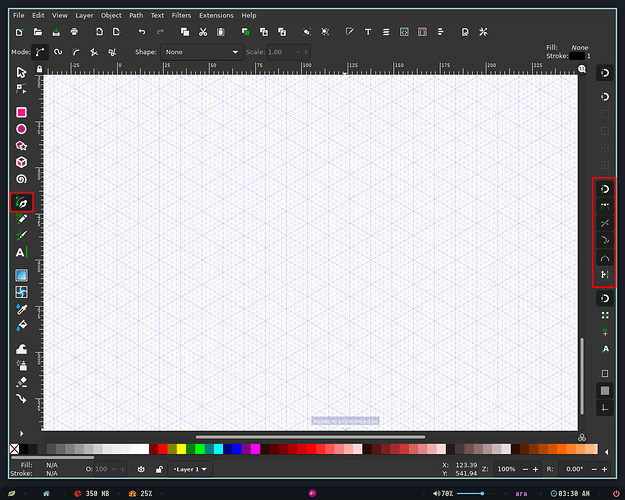This screenshot has height=500, width=625.
Task: Expand the Layer 1 selector dropdown
Action: (x=190, y=469)
